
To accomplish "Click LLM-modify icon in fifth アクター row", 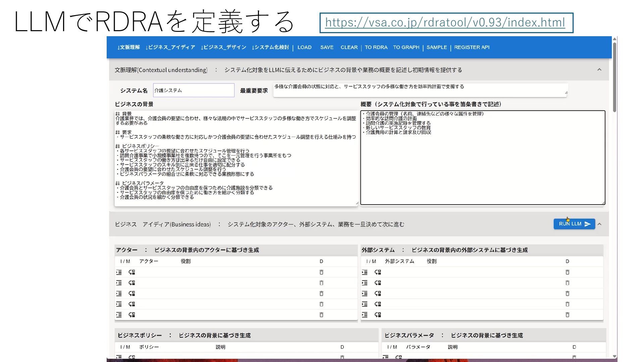I will tap(132, 315).
